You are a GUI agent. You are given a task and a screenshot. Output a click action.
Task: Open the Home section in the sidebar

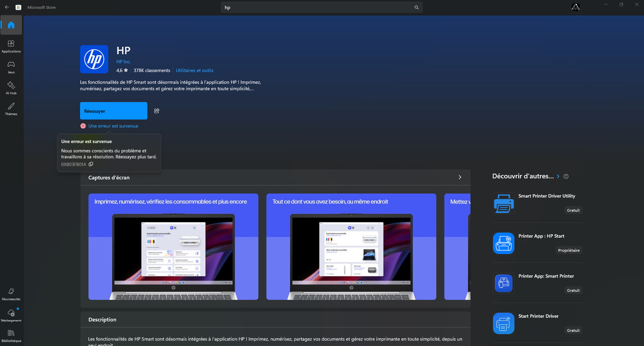[x=11, y=25]
